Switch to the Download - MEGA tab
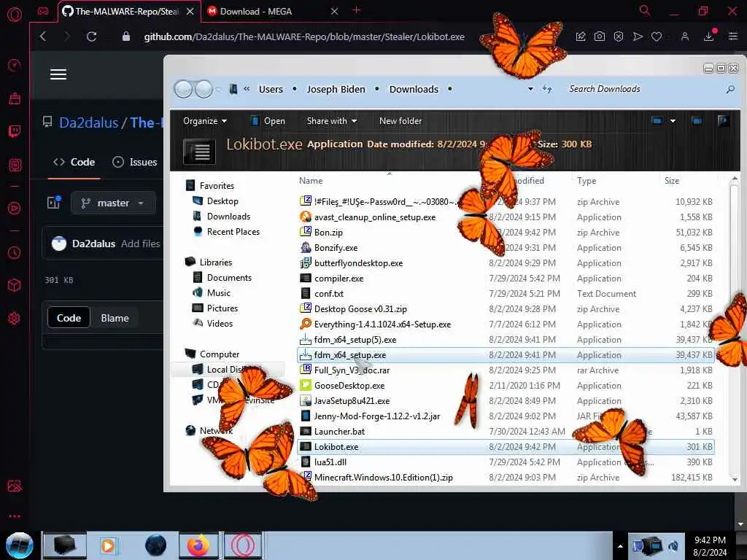This screenshot has width=747, height=560. click(273, 12)
